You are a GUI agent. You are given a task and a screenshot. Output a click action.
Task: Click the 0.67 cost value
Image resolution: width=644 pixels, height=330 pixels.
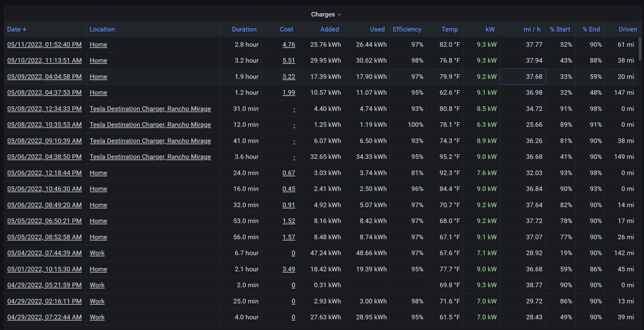(289, 173)
